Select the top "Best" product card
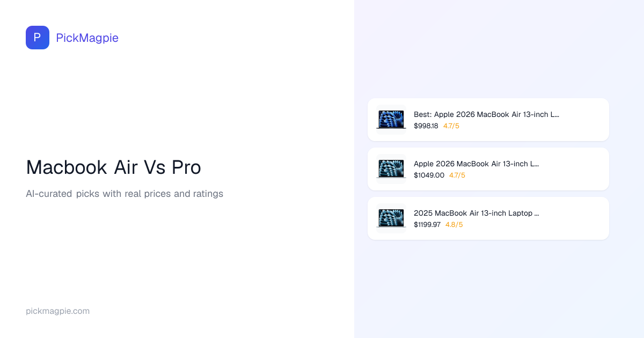Viewport: 644px width, 338px height. pyautogui.click(x=580, y=120)
